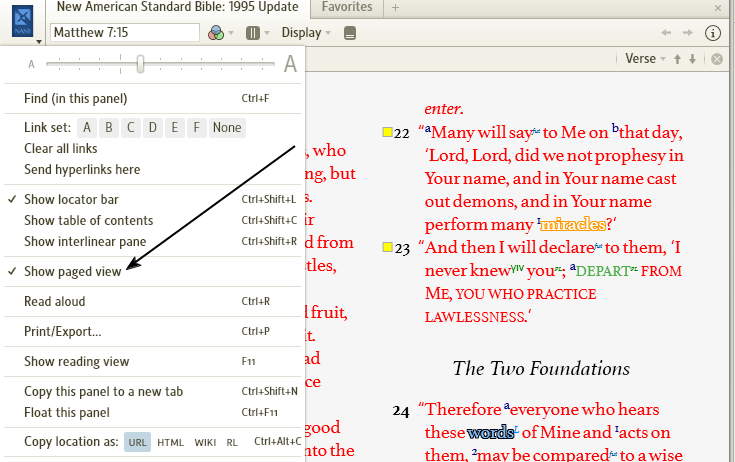The width and height of the screenshot is (735, 462).
Task: Click verse number 24
Action: (401, 411)
